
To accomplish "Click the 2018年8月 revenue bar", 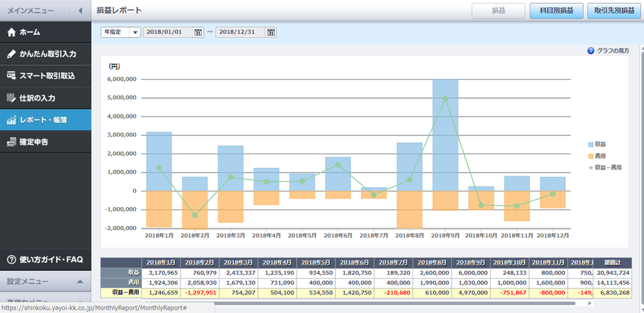I will (409, 167).
